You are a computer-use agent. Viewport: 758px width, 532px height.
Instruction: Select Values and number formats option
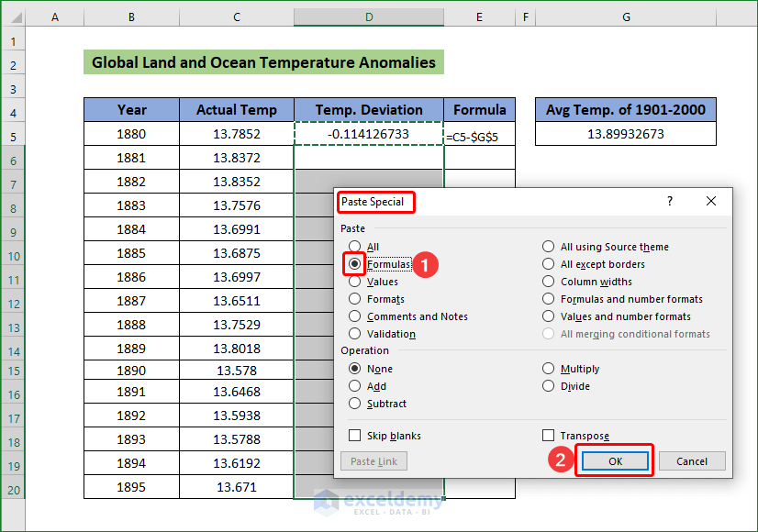point(549,316)
